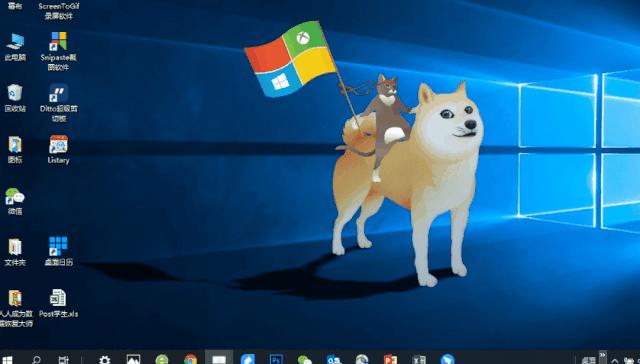
Task: Open Task View on taskbar
Action: point(63,360)
